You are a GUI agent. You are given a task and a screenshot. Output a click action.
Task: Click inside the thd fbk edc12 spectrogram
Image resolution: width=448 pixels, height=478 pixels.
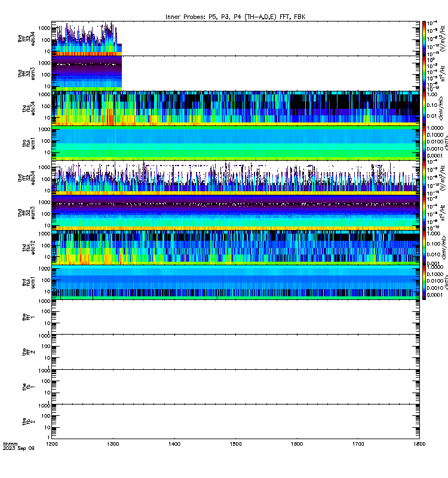pos(235,247)
